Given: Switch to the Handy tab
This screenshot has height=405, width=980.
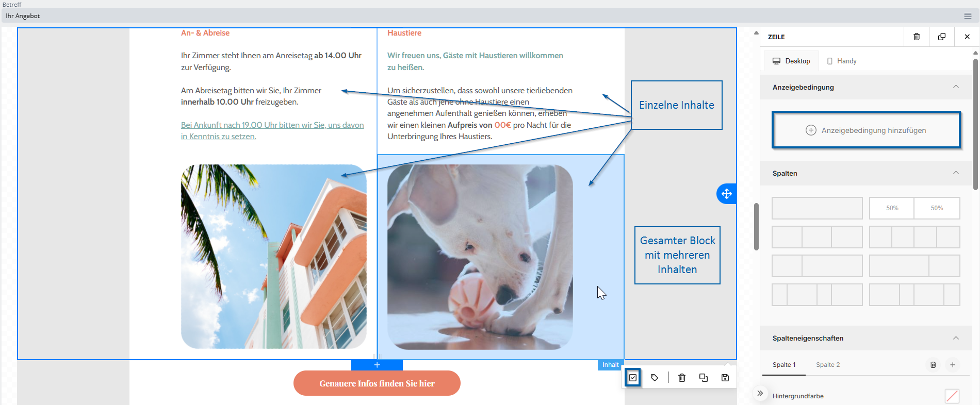Looking at the screenshot, I should (842, 61).
